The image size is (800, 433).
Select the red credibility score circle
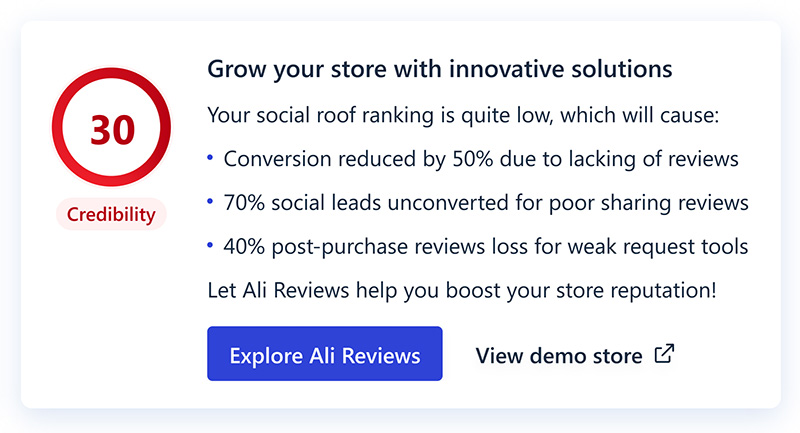(x=111, y=127)
